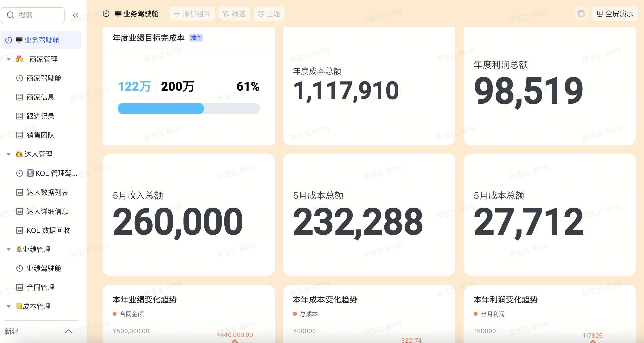The image size is (644, 343).
Task: Click the 跟进记录 table icon
Action: pyautogui.click(x=20, y=116)
